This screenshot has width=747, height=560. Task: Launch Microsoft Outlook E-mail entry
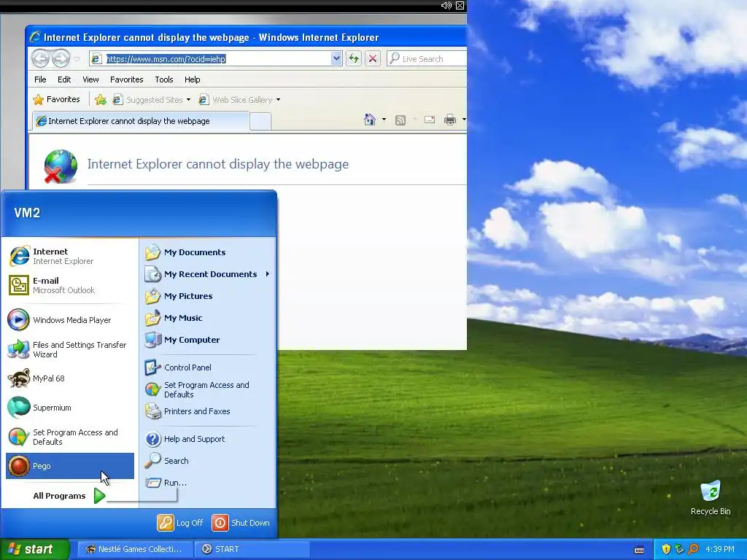(69, 285)
